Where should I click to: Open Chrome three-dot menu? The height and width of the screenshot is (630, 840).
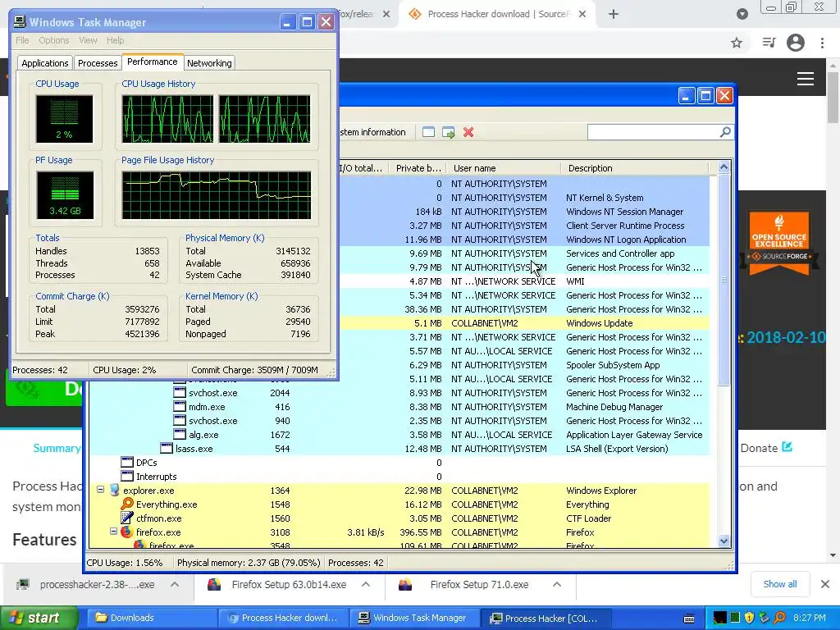pyautogui.click(x=822, y=43)
